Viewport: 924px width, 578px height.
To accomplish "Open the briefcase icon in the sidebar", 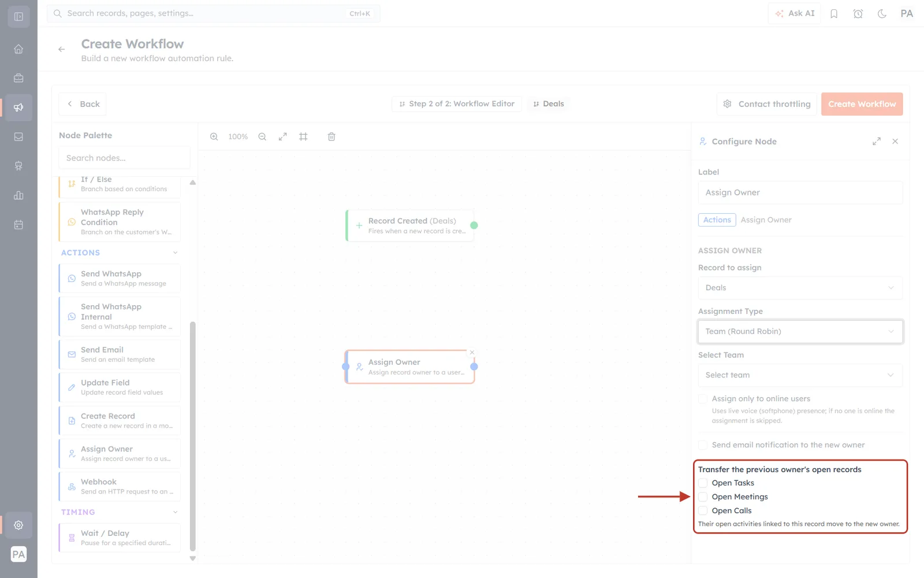I will tap(18, 78).
